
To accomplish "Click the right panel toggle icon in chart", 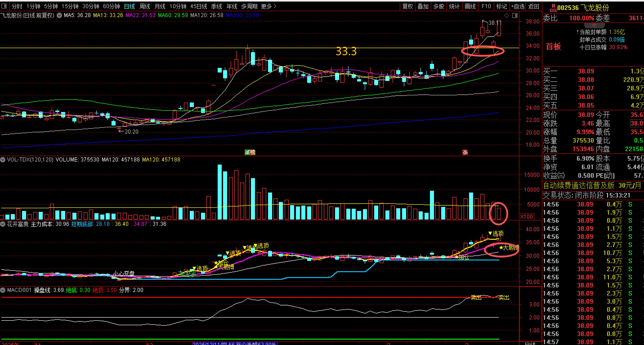I will 515,16.
